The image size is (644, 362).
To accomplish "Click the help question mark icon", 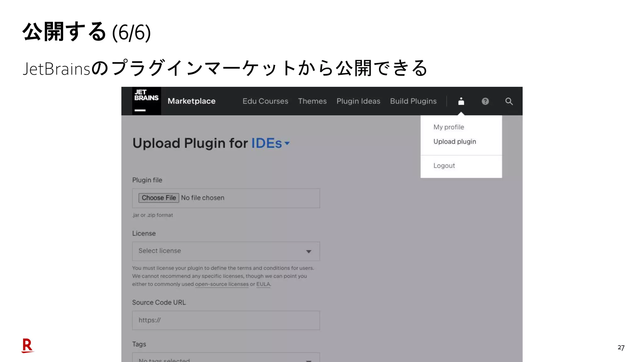I will click(x=485, y=101).
